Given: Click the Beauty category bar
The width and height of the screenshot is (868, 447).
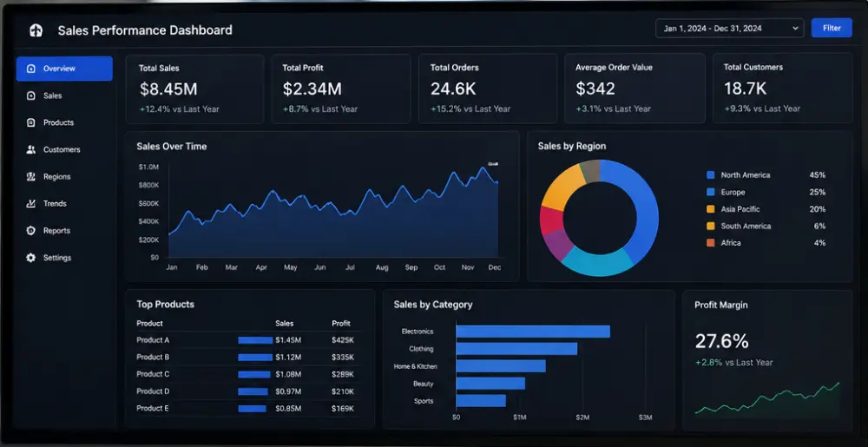Looking at the screenshot, I should 490,384.
